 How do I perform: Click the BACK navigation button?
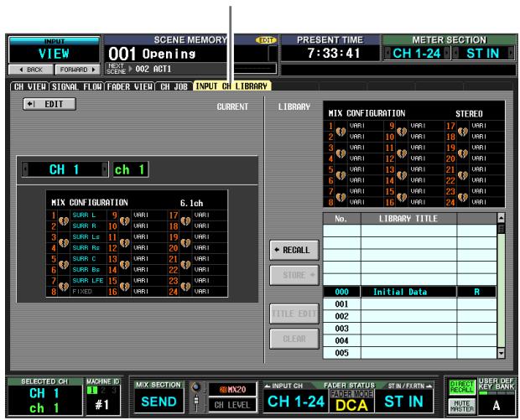point(31,70)
